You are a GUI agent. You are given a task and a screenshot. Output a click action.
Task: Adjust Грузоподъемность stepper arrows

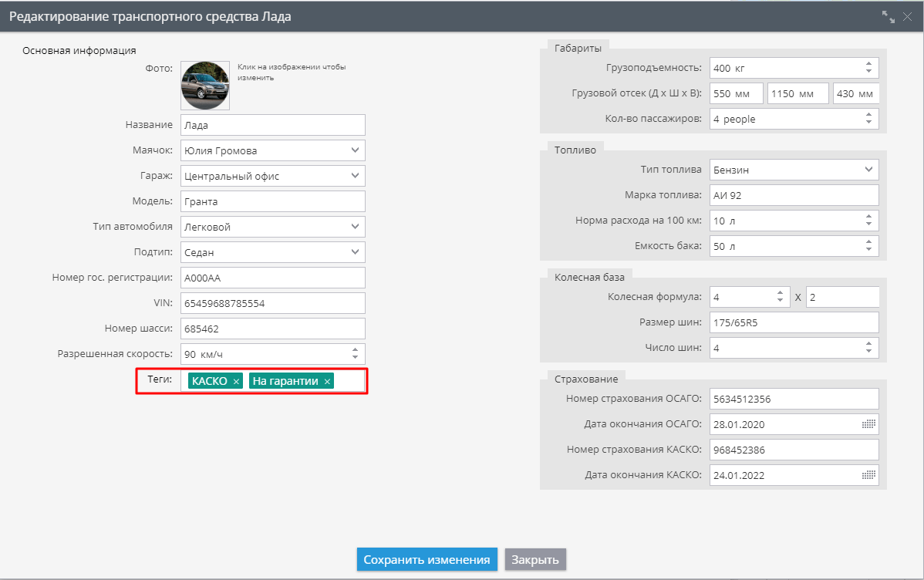pyautogui.click(x=868, y=68)
